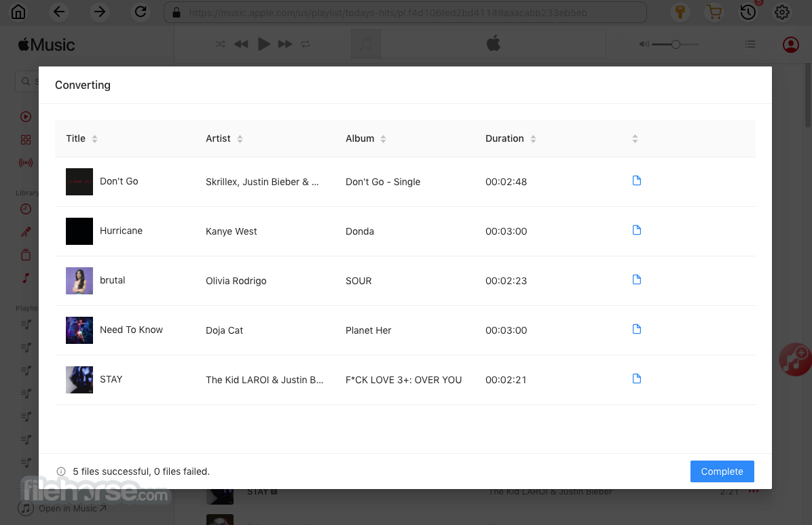The image size is (812, 525).
Task: Adjust the volume slider knob
Action: coord(676,45)
